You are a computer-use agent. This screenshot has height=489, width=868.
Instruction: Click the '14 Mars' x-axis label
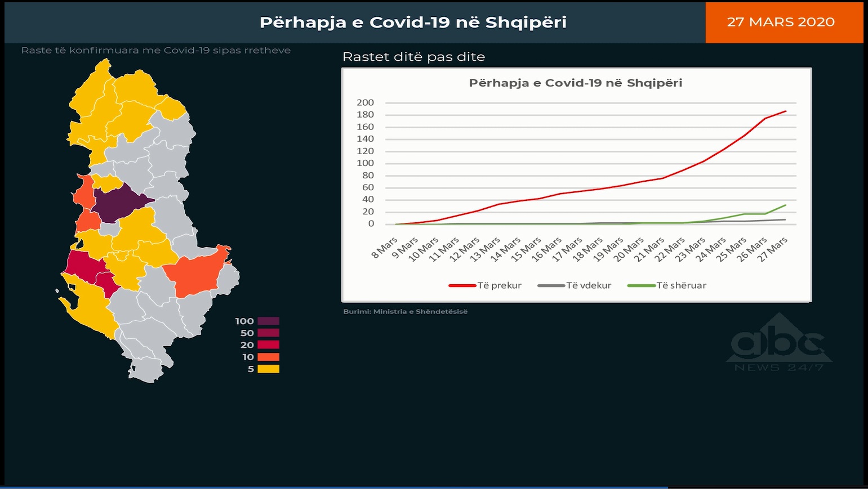(505, 249)
